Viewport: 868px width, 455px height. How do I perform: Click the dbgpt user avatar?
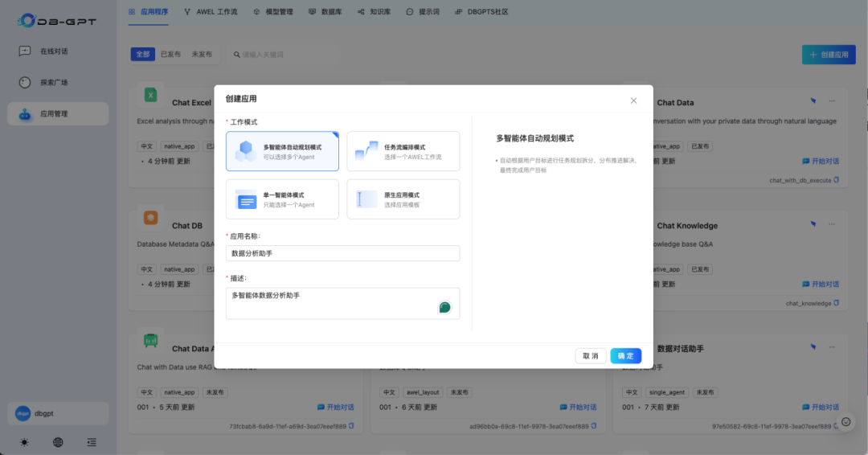23,413
